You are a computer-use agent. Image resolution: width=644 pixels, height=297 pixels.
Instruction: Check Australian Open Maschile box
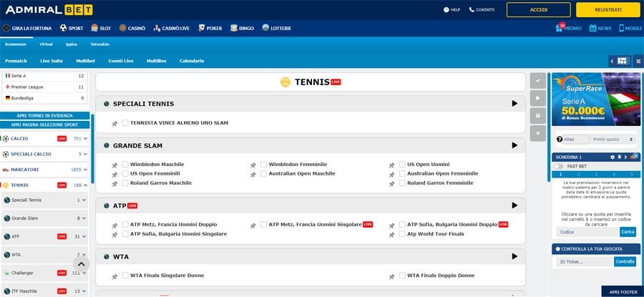pos(263,174)
